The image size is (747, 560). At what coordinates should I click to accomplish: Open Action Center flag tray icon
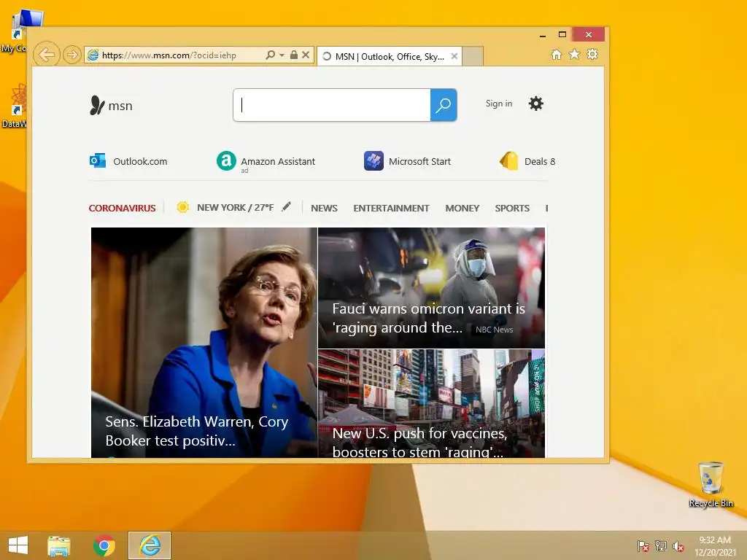point(643,545)
